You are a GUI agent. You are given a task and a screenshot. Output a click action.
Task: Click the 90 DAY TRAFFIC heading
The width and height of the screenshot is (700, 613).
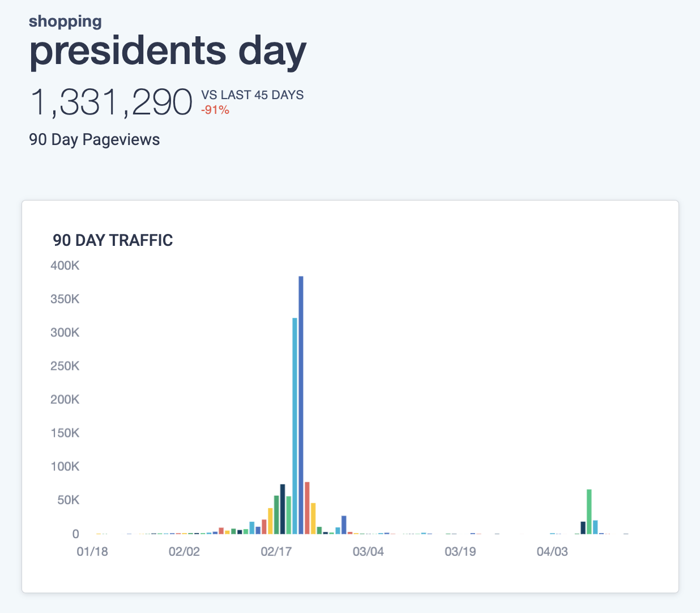pos(113,240)
